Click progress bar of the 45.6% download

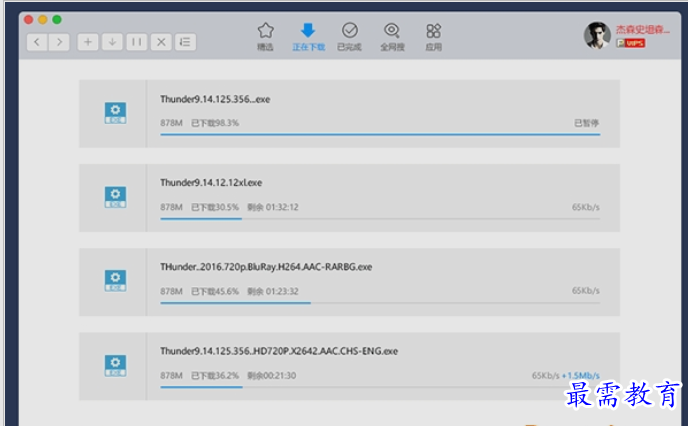click(x=380, y=303)
